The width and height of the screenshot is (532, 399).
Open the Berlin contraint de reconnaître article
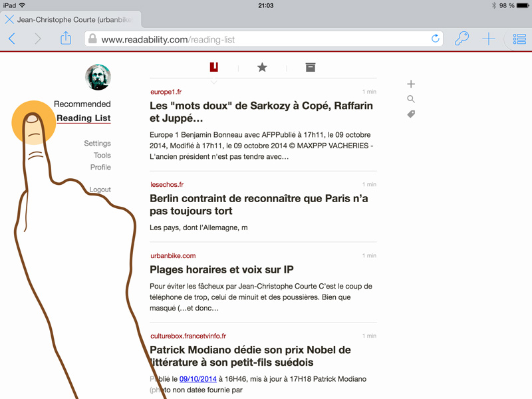pyautogui.click(x=259, y=205)
